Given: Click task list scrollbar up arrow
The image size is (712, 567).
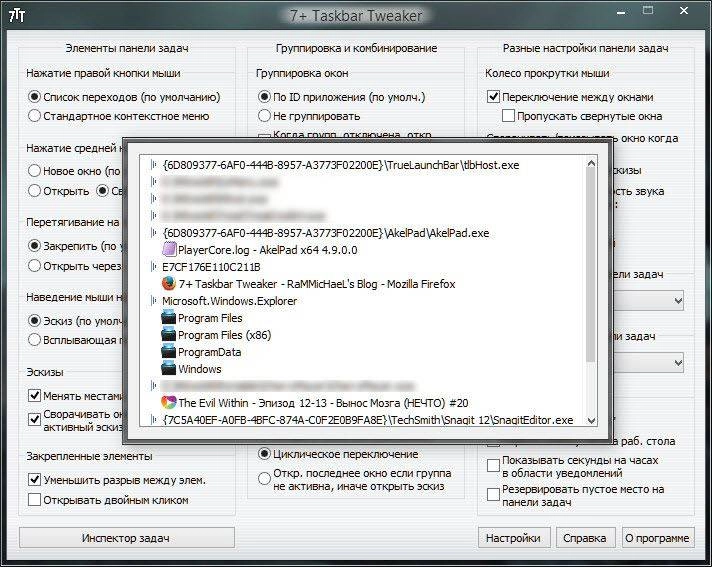Looking at the screenshot, I should (591, 164).
